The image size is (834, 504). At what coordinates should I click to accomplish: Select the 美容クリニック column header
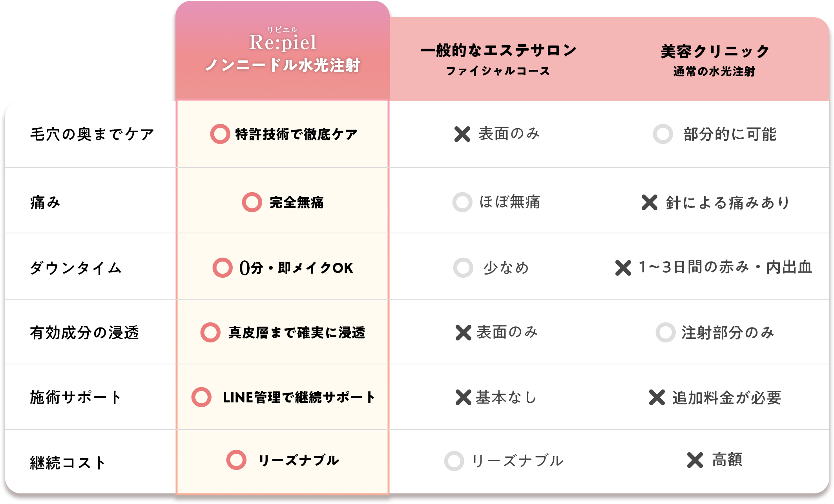(x=715, y=60)
